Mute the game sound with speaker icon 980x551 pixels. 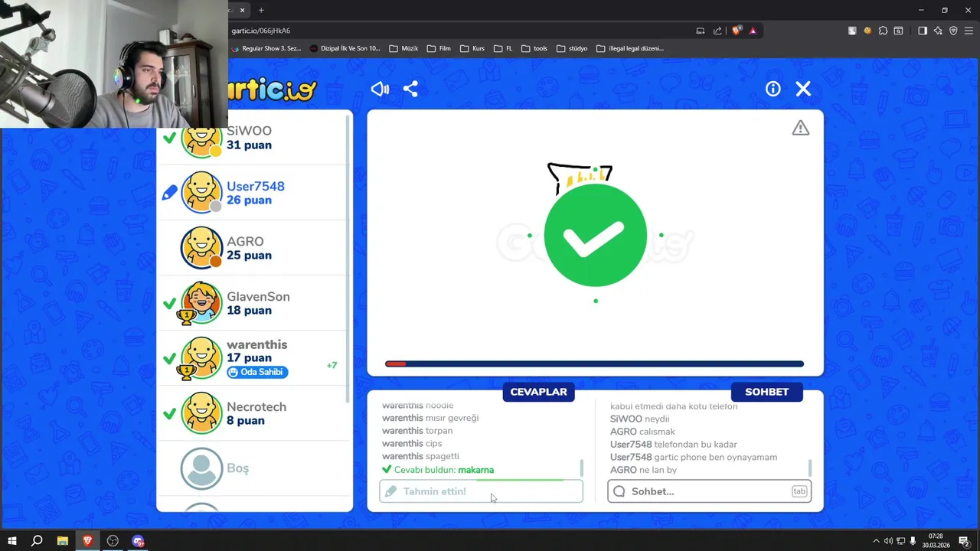point(380,89)
